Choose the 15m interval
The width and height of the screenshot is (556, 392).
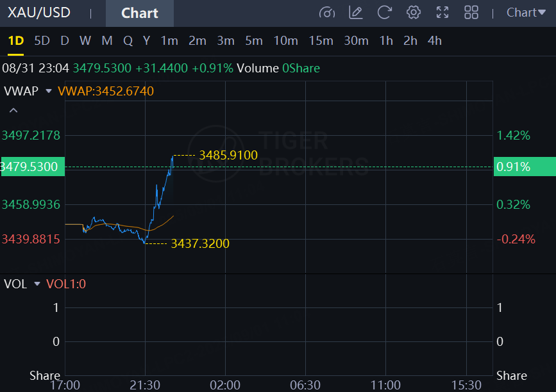[321, 41]
